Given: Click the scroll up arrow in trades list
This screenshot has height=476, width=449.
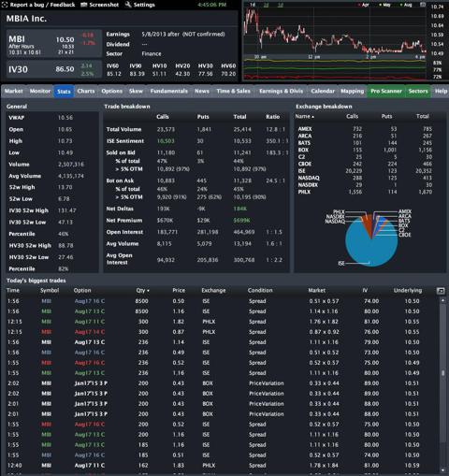Looking at the screenshot, I should (442, 300).
